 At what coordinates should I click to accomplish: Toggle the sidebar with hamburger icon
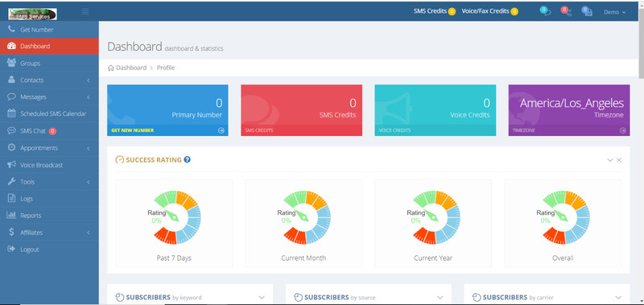(x=85, y=11)
